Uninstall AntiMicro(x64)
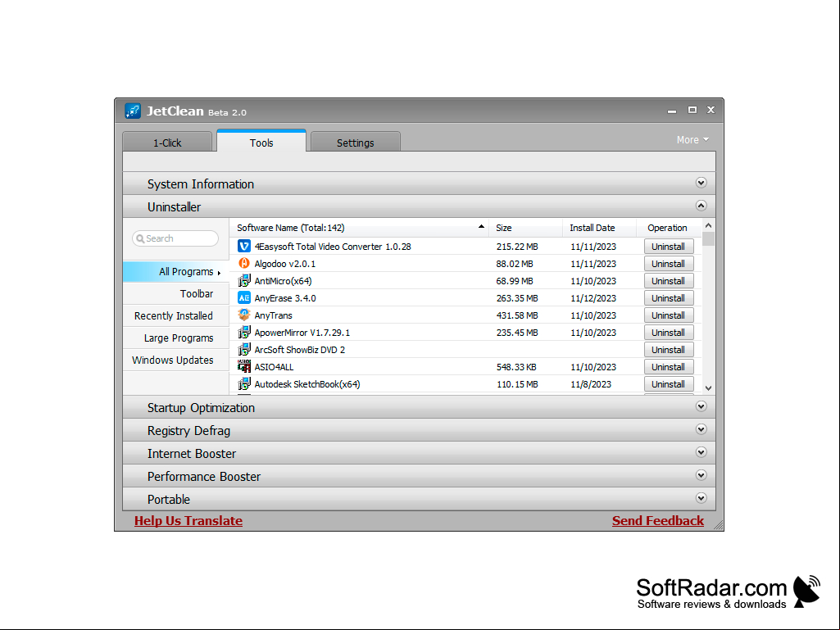 click(x=669, y=281)
